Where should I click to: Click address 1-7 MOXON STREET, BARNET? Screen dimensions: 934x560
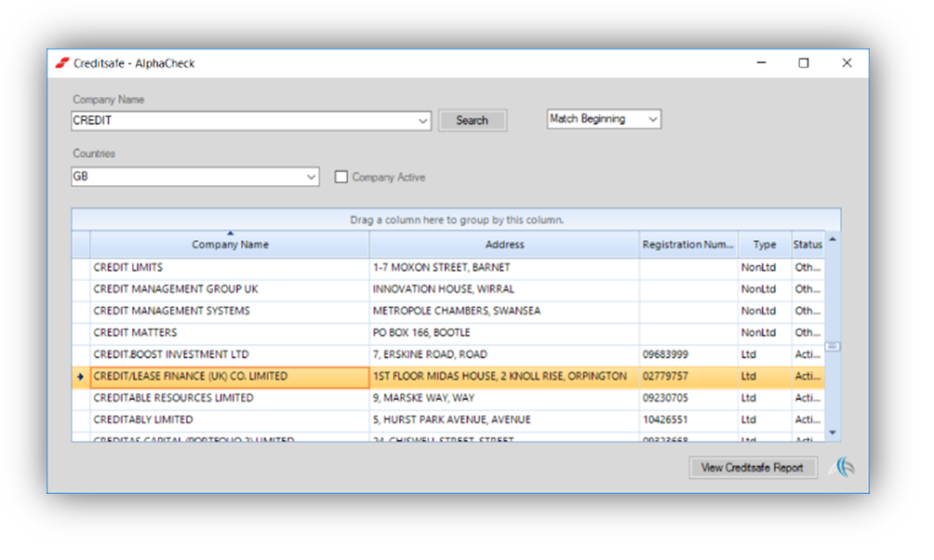point(441,268)
